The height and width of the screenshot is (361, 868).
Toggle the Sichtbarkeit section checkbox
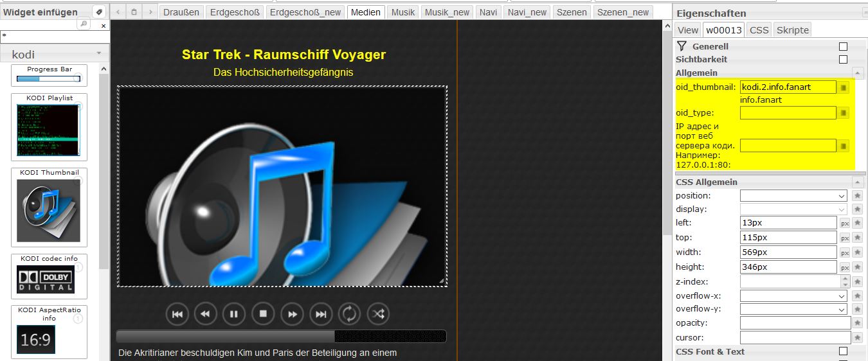pos(843,59)
